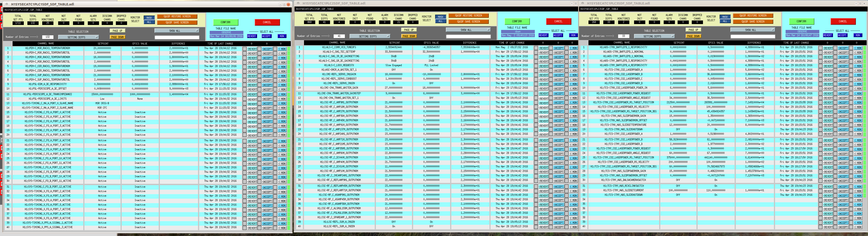Select channel H1:LSC-REFL_SUM_A_IN1EN
The width and height of the screenshot is (868, 236).
(339, 222)
